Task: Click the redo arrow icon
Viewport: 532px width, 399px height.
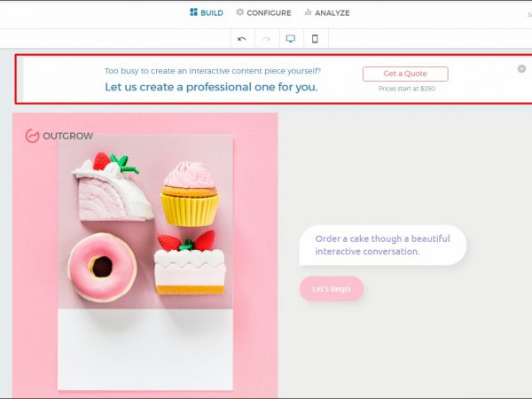Action: coord(266,39)
